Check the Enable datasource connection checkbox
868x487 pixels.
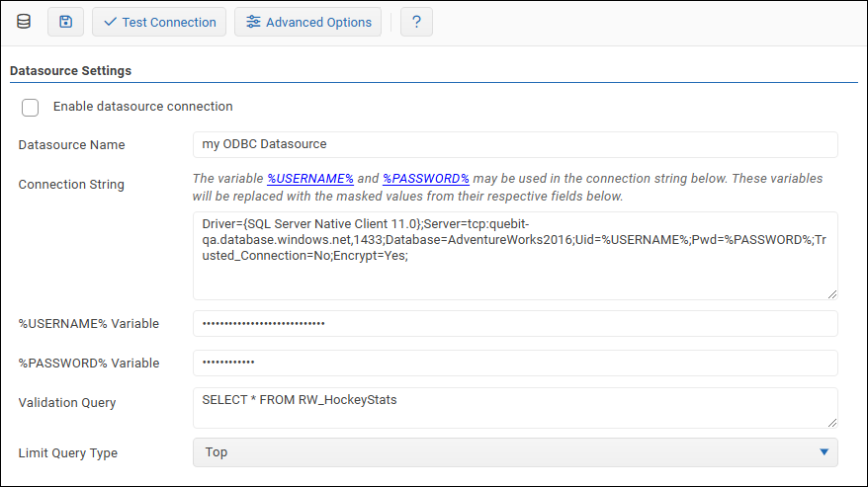coord(31,108)
